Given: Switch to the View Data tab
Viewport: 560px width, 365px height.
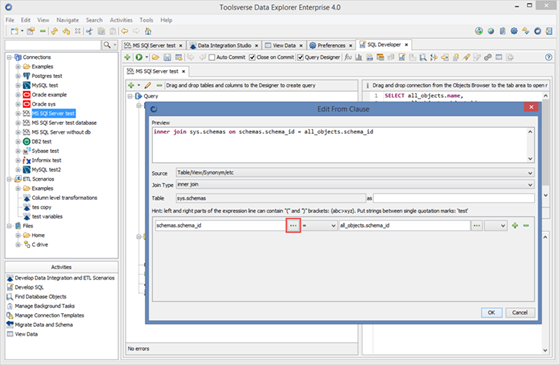Looking at the screenshot, I should (284, 45).
